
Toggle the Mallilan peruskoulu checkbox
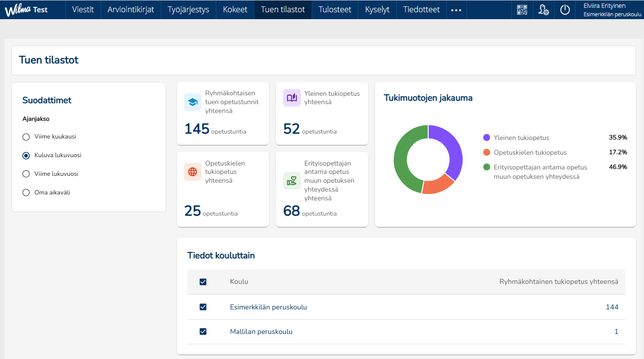click(203, 331)
